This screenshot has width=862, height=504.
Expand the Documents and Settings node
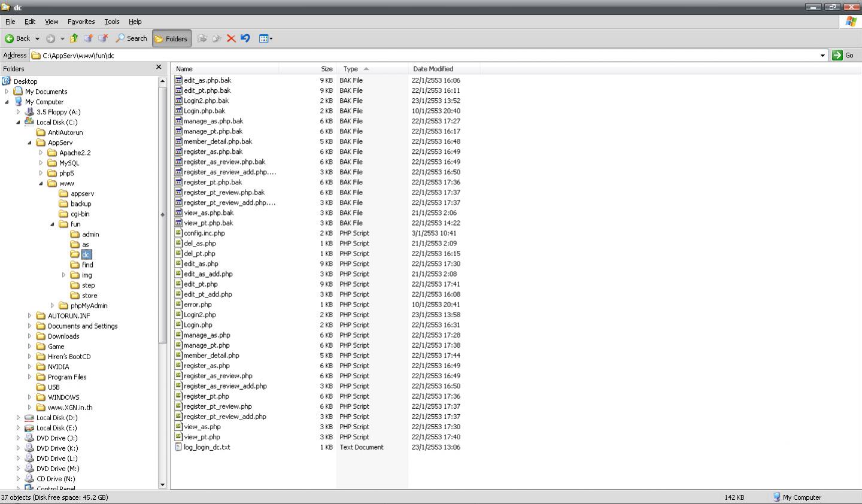(29, 326)
